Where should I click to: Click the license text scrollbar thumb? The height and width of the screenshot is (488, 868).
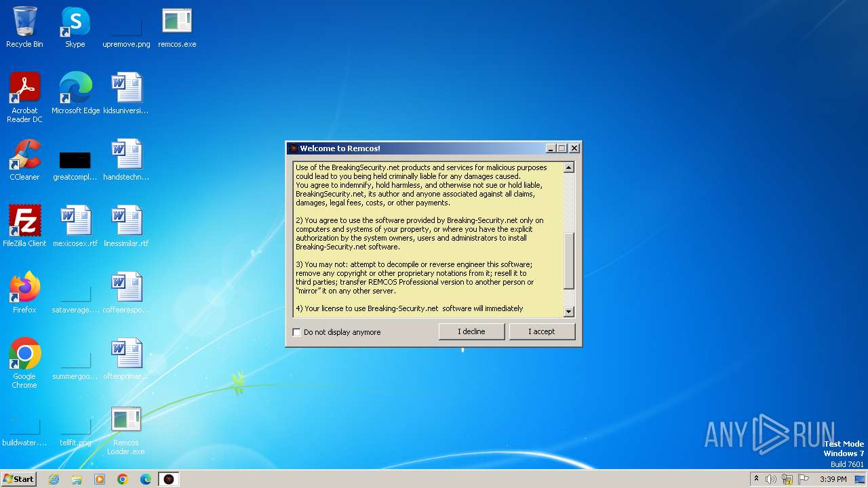(569, 261)
